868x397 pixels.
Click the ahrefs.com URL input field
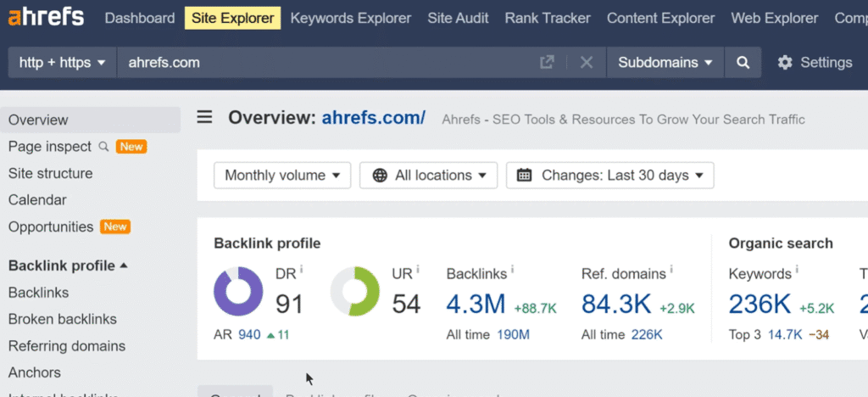328,63
